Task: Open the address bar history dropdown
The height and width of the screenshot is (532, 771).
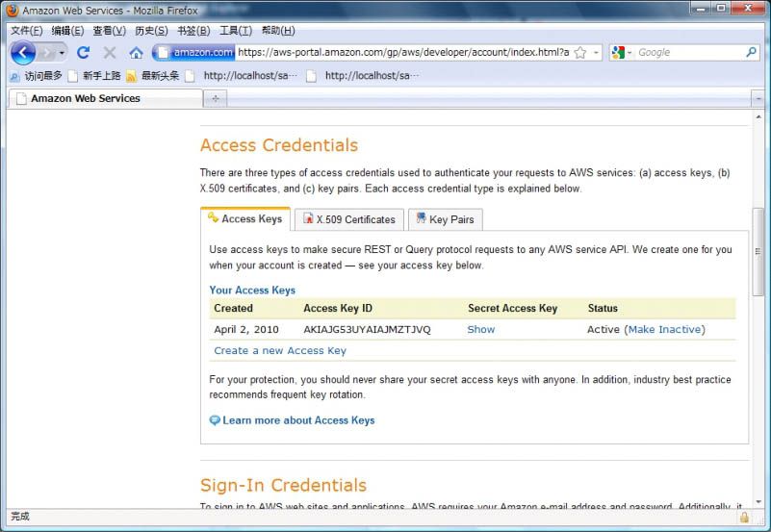Action: [x=596, y=53]
